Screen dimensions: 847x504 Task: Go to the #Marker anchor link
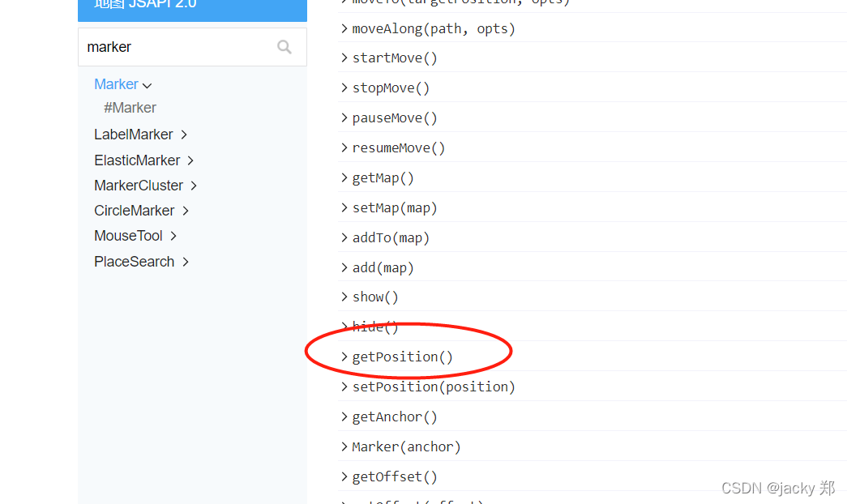tap(130, 108)
